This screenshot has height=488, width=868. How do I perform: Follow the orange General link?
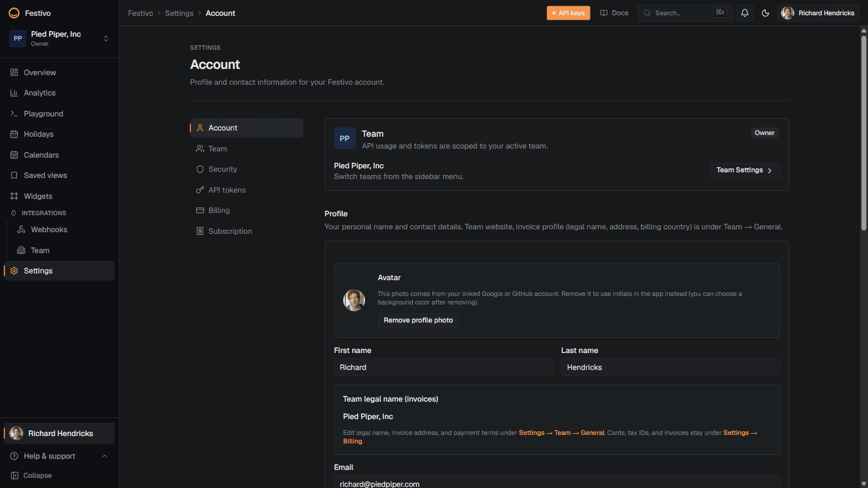point(592,433)
